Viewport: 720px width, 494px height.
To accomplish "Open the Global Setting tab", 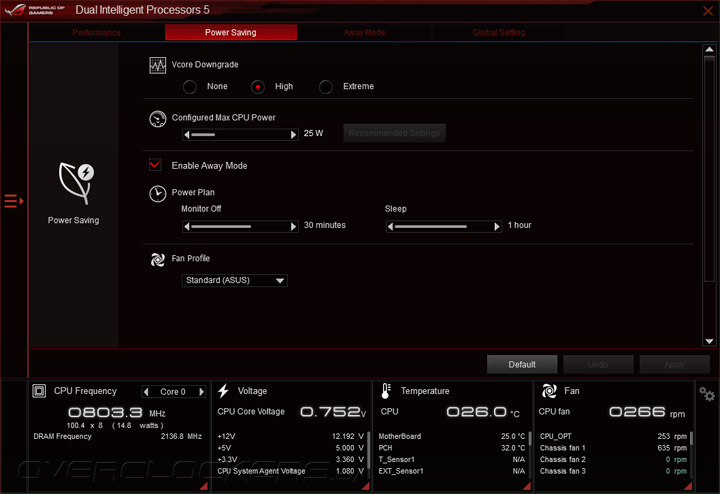I will [499, 33].
